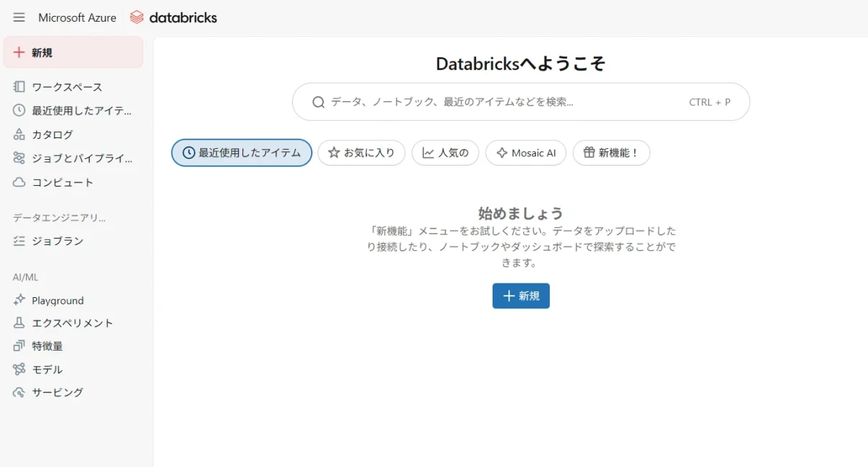This screenshot has width=868, height=467.
Task: Switch to the Mosaic AI filter tab
Action: [x=526, y=153]
